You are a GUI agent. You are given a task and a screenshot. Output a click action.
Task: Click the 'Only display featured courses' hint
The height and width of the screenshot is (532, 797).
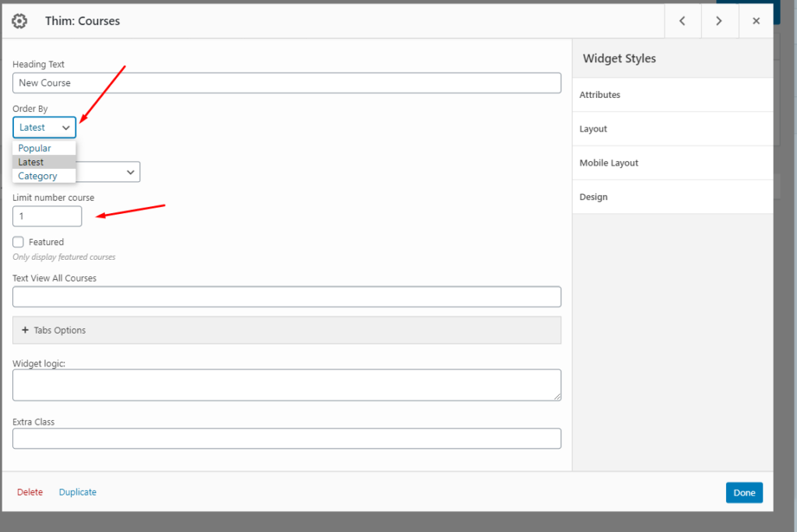point(64,257)
